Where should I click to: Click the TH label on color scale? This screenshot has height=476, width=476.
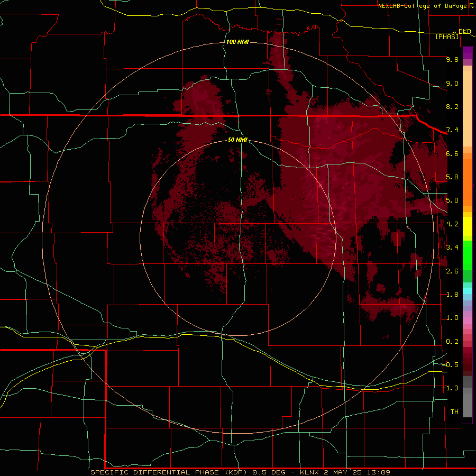click(454, 412)
